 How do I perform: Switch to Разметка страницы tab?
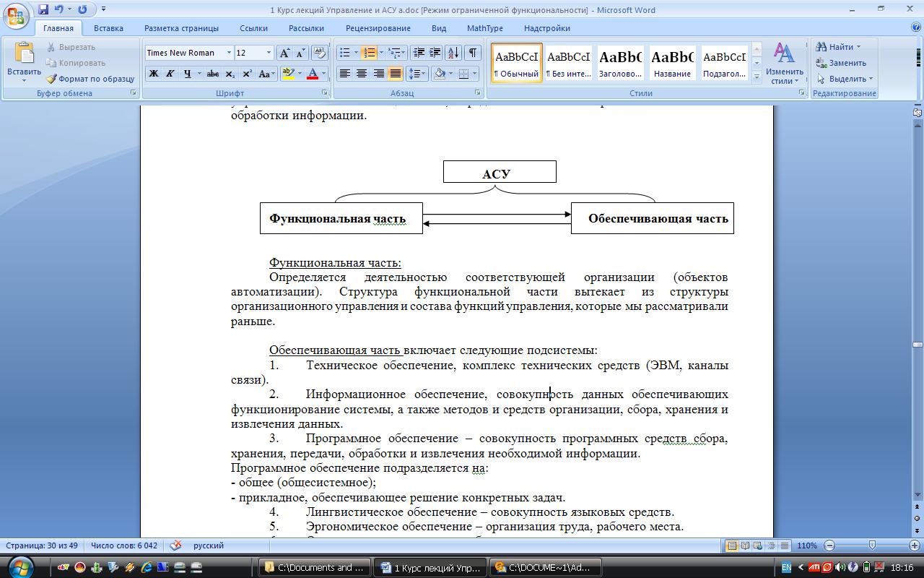coord(181,28)
